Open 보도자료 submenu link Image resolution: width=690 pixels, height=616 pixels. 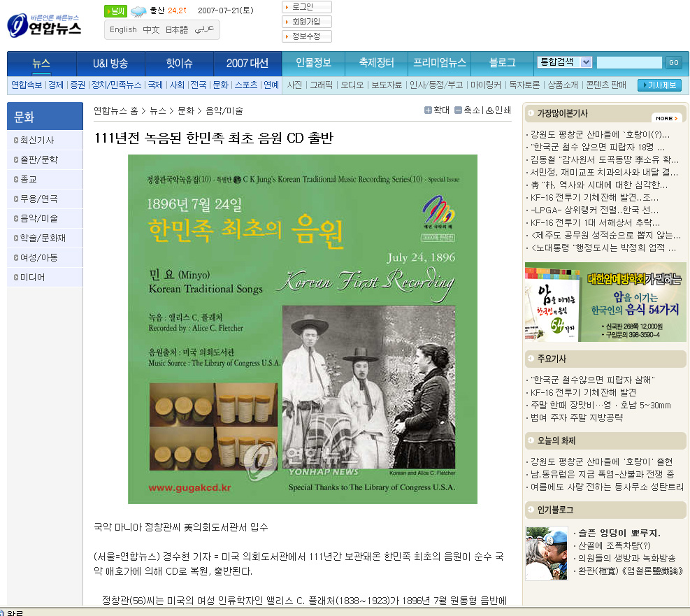click(x=387, y=85)
